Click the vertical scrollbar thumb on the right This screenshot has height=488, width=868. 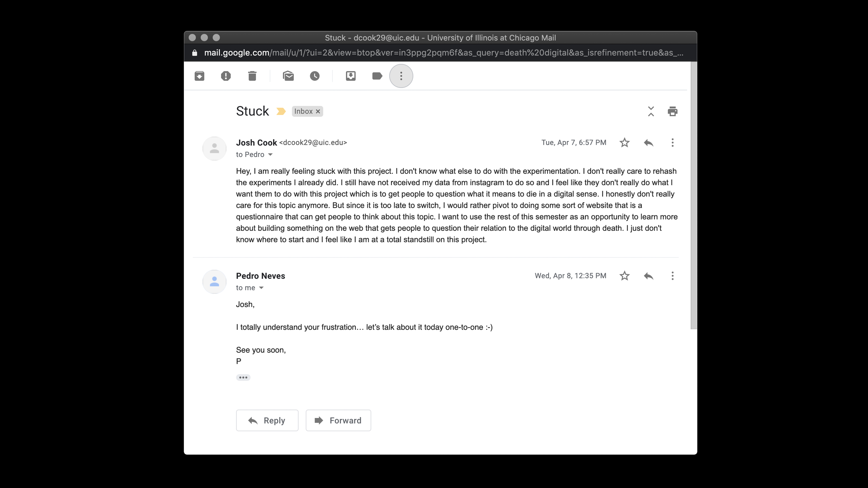[x=693, y=195]
